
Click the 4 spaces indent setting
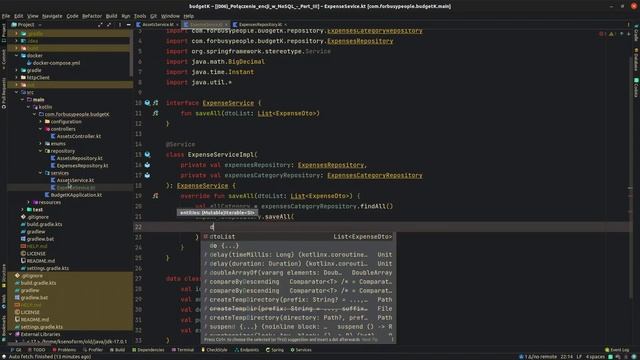(x=595, y=357)
